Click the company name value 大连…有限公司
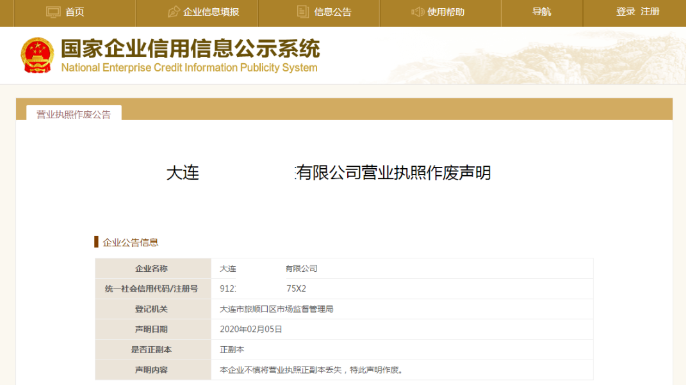686x385 pixels. pyautogui.click(x=269, y=269)
